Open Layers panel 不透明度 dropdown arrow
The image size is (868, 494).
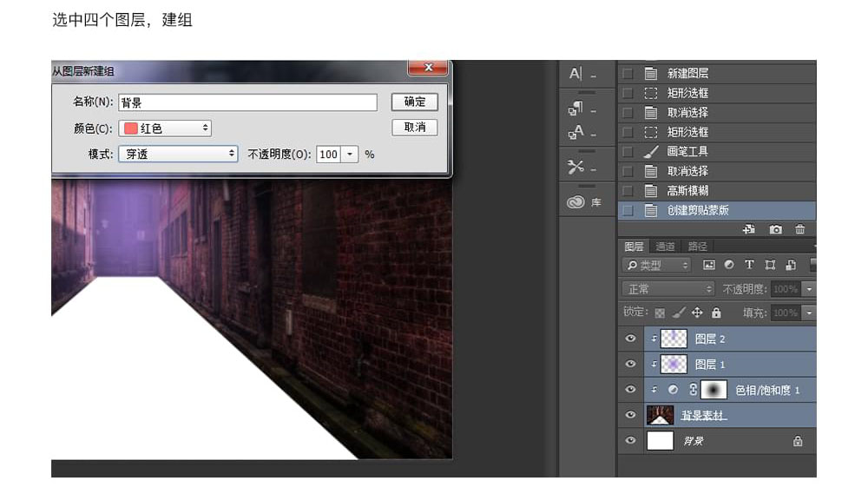809,289
